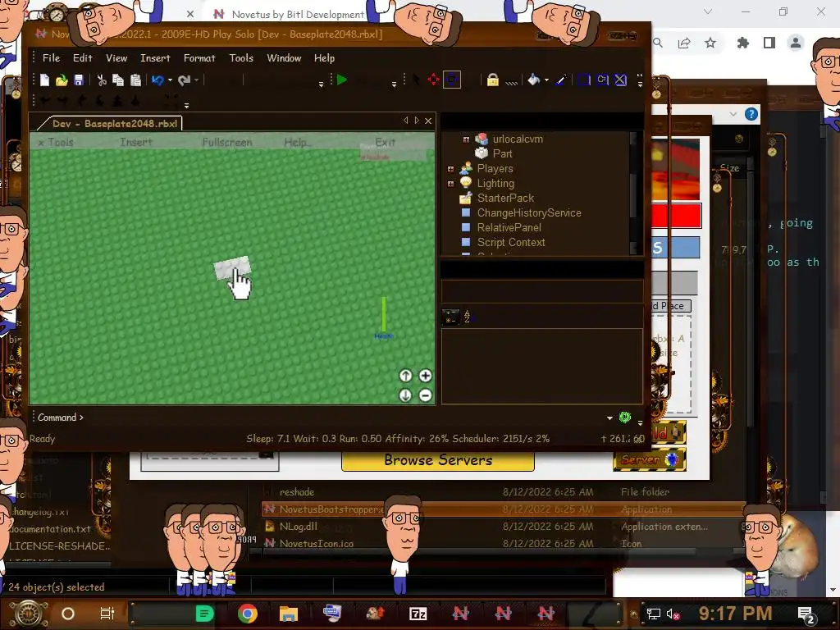The image size is (840, 630).
Task: Select RelativePanel in explorer tree
Action: (509, 228)
